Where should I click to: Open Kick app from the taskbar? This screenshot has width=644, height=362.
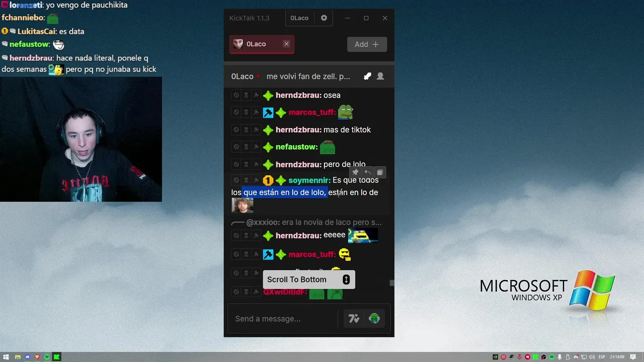coord(57,357)
